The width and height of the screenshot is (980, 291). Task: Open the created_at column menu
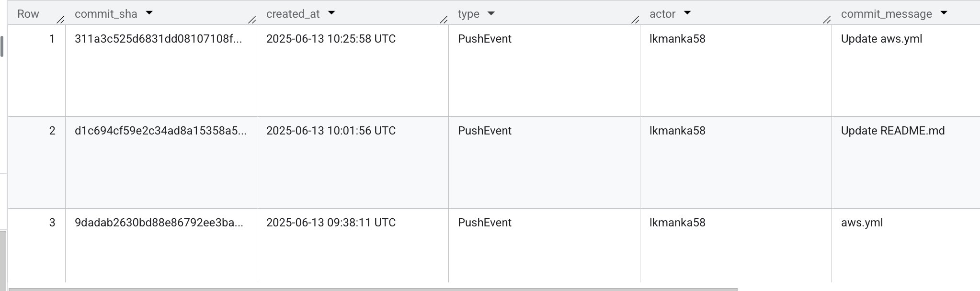click(x=332, y=14)
